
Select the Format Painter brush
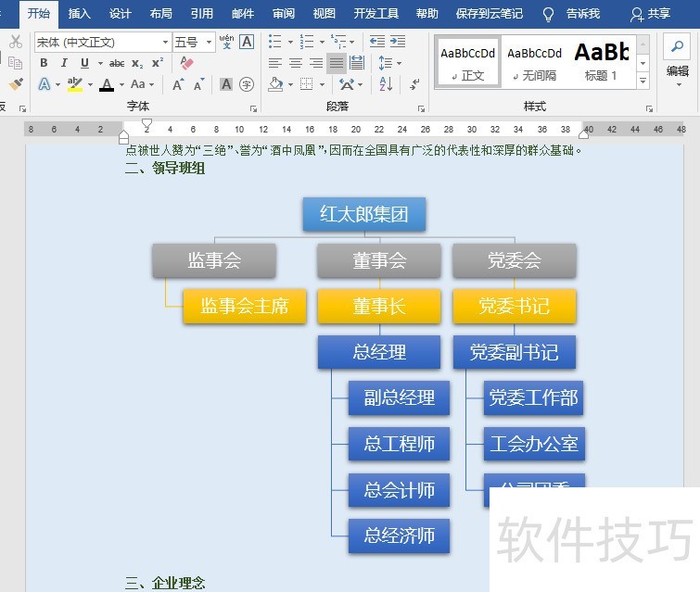16,84
